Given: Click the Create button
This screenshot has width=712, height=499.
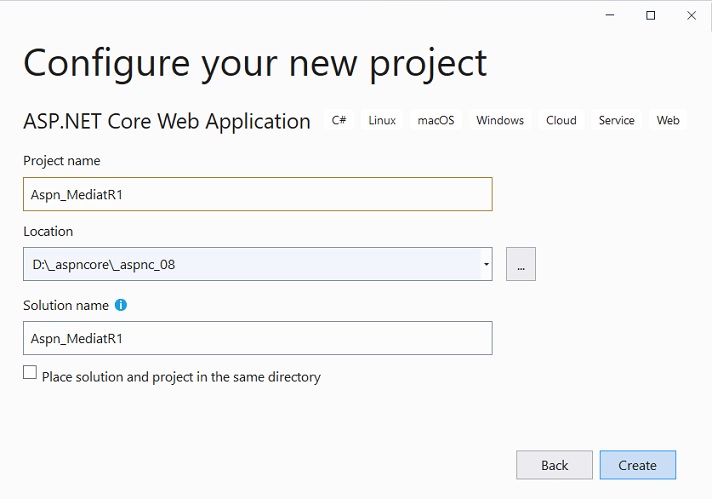Looking at the screenshot, I should click(638, 465).
